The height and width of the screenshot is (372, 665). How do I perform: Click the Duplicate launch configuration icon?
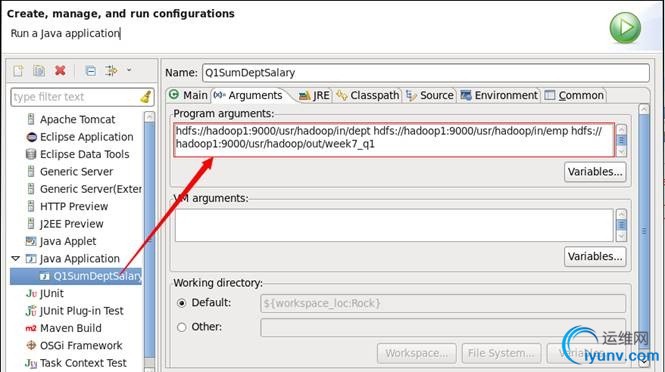point(39,71)
